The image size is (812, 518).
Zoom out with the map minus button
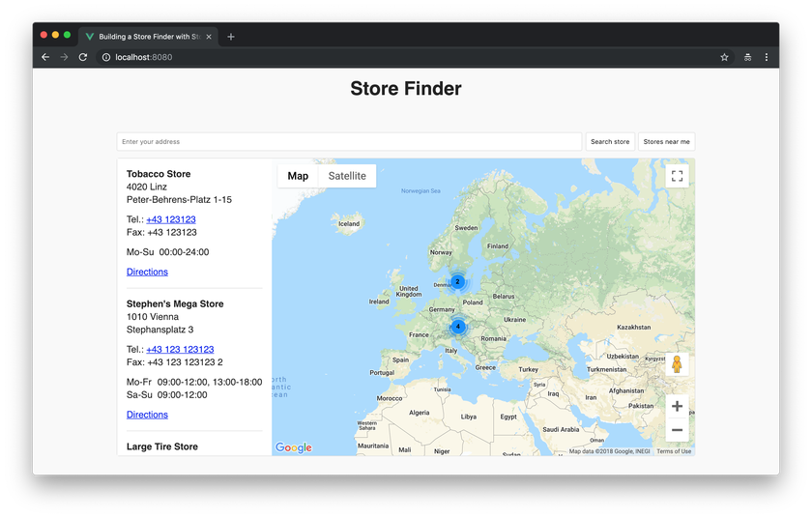pos(677,430)
